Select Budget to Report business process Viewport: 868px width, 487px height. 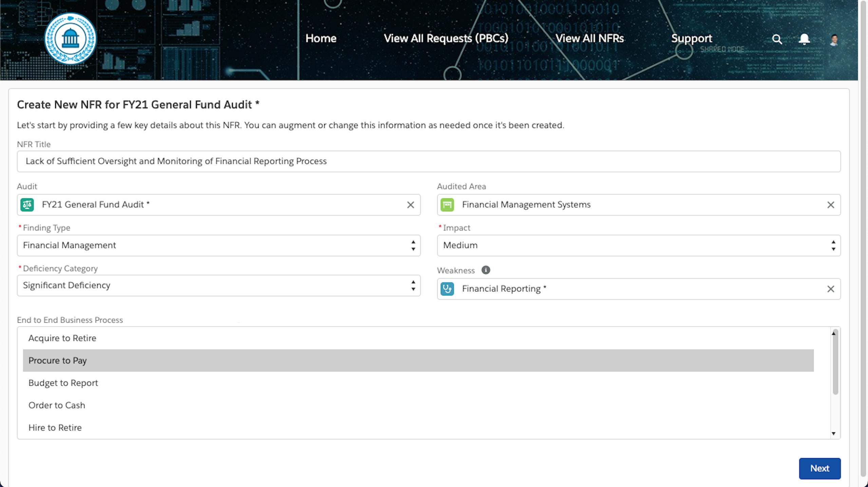[x=63, y=383]
